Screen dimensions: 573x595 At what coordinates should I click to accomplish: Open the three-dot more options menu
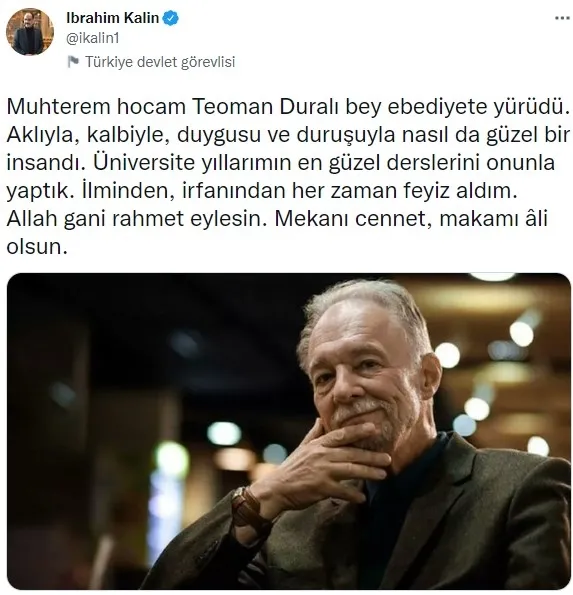point(562,18)
